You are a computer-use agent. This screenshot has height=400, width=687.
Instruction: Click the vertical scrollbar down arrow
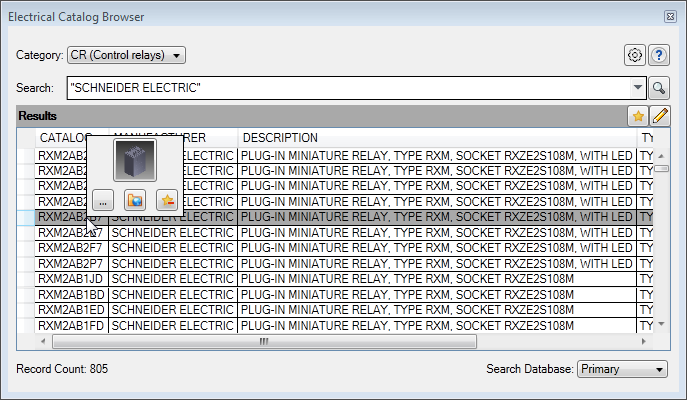coord(662,324)
